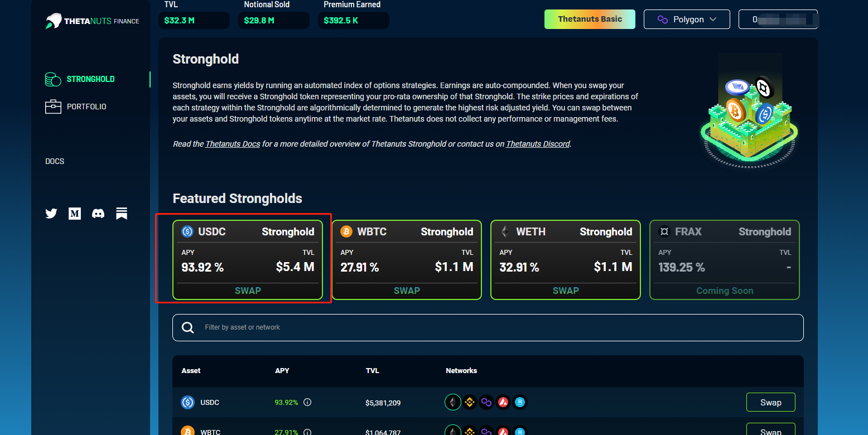Click the Thetanuts Basic button
Viewport: 868px width, 435px height.
(x=590, y=20)
